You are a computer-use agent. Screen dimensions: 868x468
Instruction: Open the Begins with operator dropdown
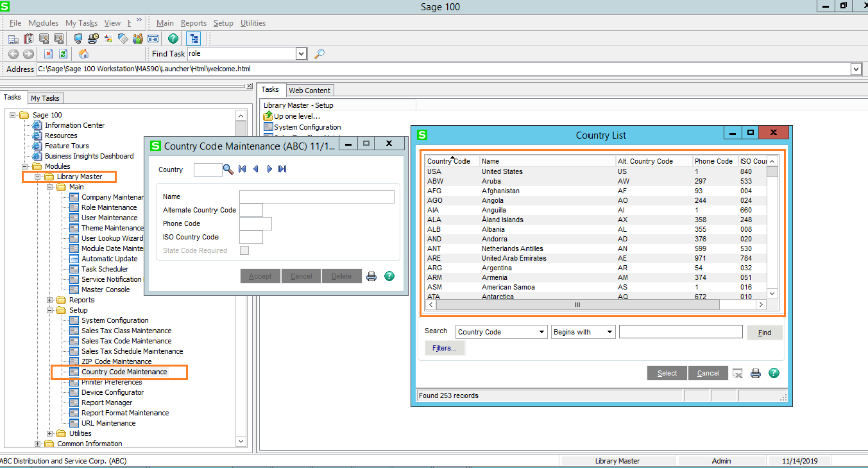610,332
